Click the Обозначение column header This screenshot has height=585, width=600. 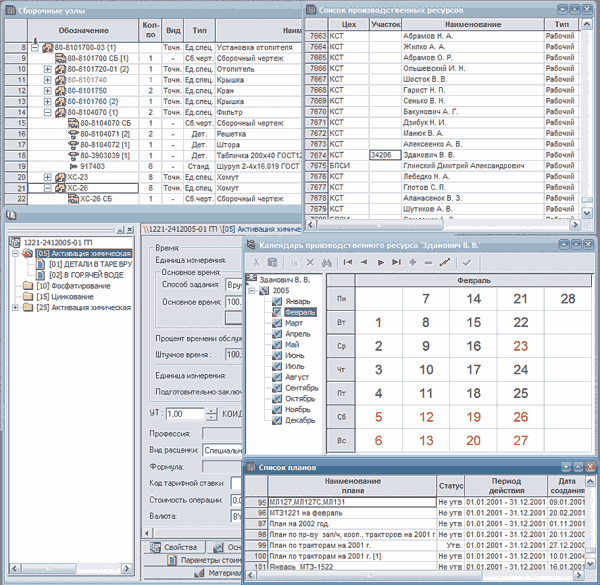83,31
